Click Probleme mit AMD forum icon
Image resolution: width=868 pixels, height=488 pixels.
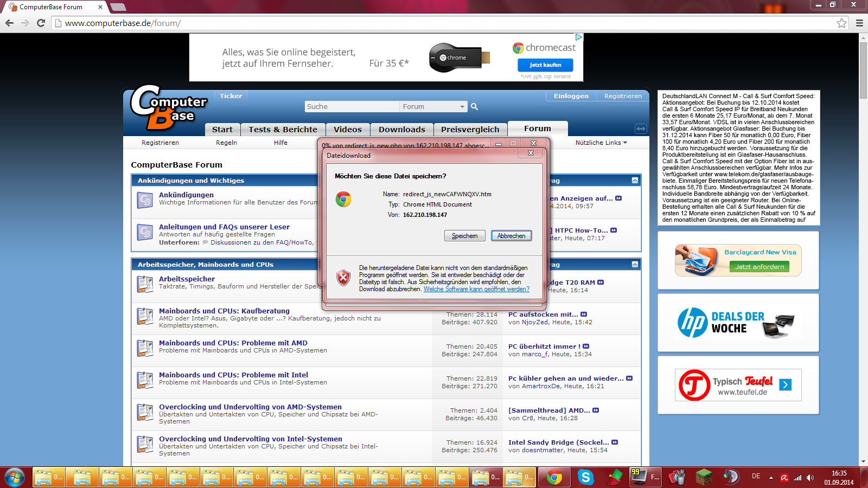[x=145, y=348]
